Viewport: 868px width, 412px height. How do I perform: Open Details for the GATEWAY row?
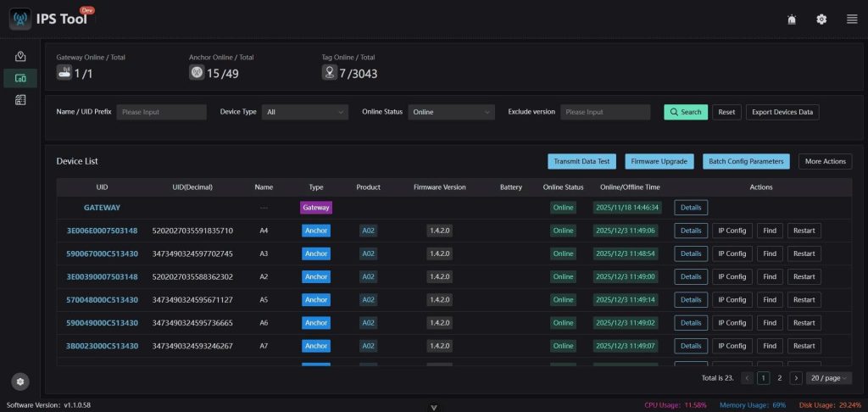click(691, 208)
